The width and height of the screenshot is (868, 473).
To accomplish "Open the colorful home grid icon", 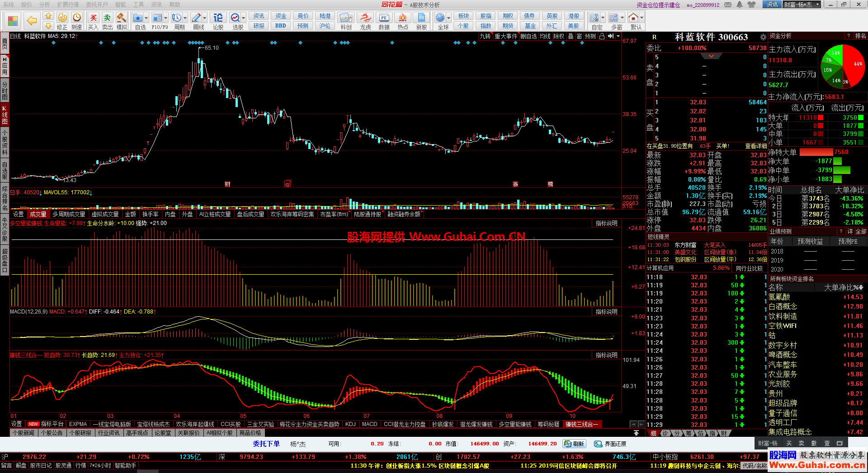I will 13,21.
